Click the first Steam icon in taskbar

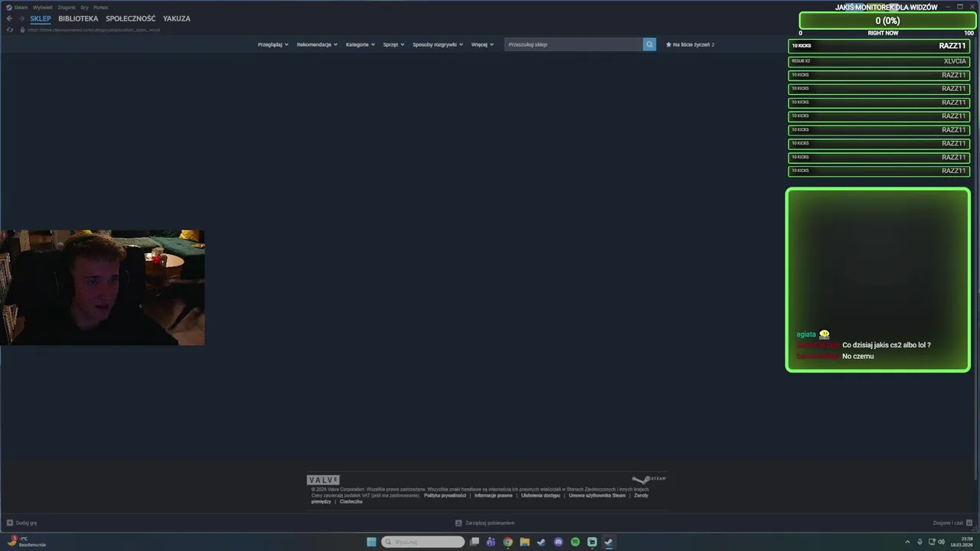(541, 542)
